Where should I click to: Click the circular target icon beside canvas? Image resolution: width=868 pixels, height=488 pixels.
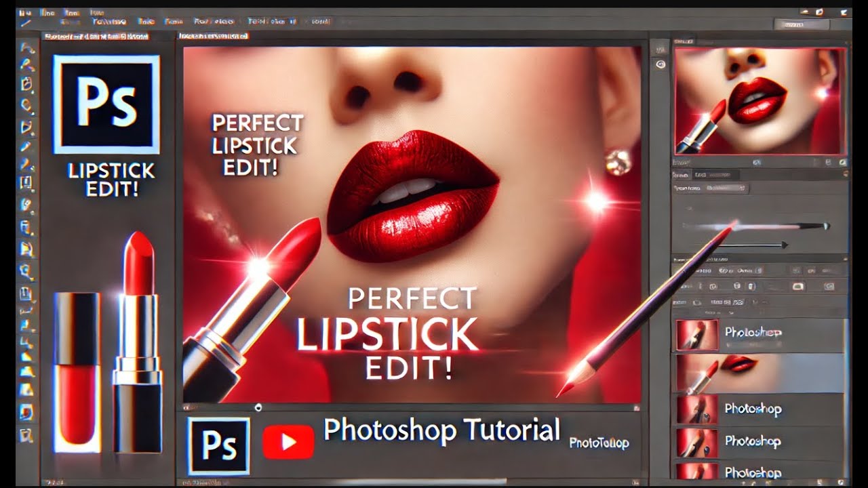pos(660,64)
